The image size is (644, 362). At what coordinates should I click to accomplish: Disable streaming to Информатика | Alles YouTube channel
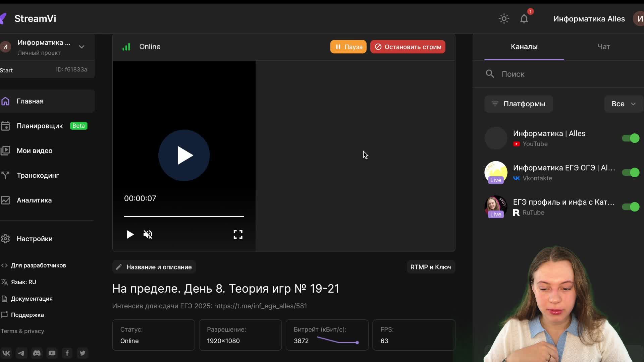tap(631, 138)
